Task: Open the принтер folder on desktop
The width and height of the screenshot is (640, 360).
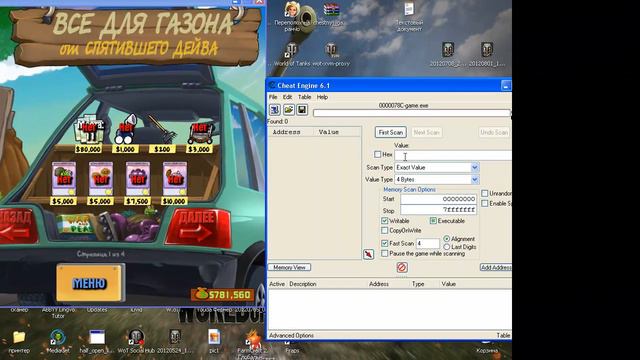Action: (x=19, y=341)
